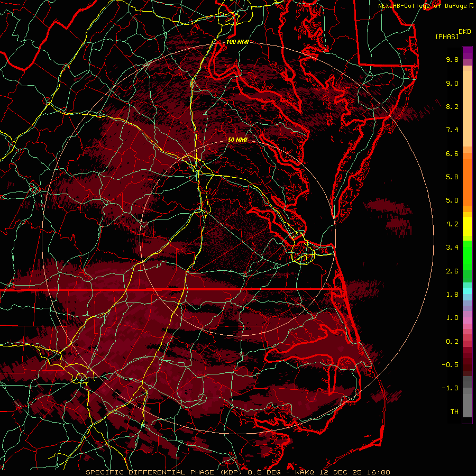Image resolution: width=476 pixels, height=476 pixels.
Task: Click the -1.3 legend value
Action: coord(450,388)
